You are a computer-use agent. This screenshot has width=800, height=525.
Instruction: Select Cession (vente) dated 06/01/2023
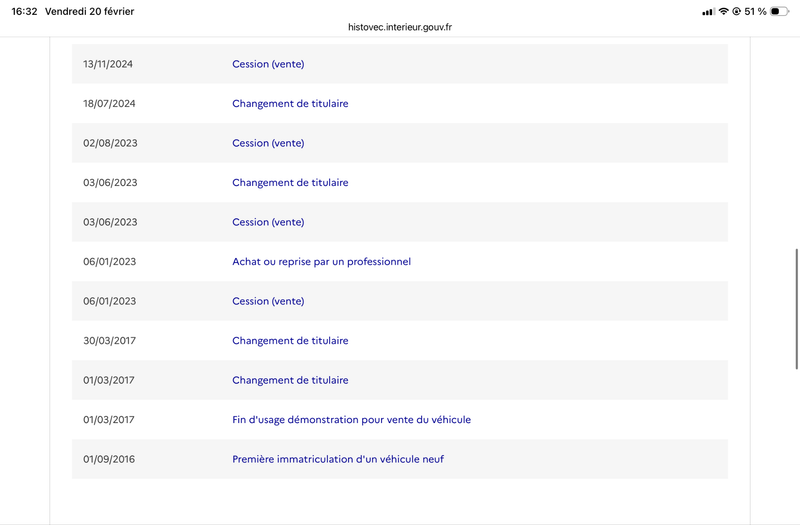pyautogui.click(x=268, y=301)
